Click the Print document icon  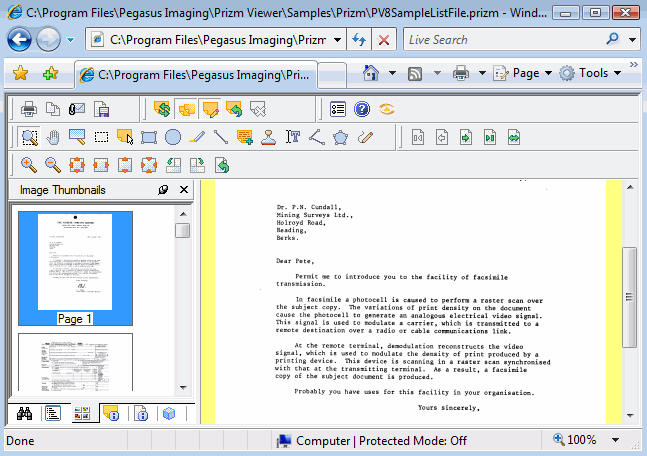29,109
